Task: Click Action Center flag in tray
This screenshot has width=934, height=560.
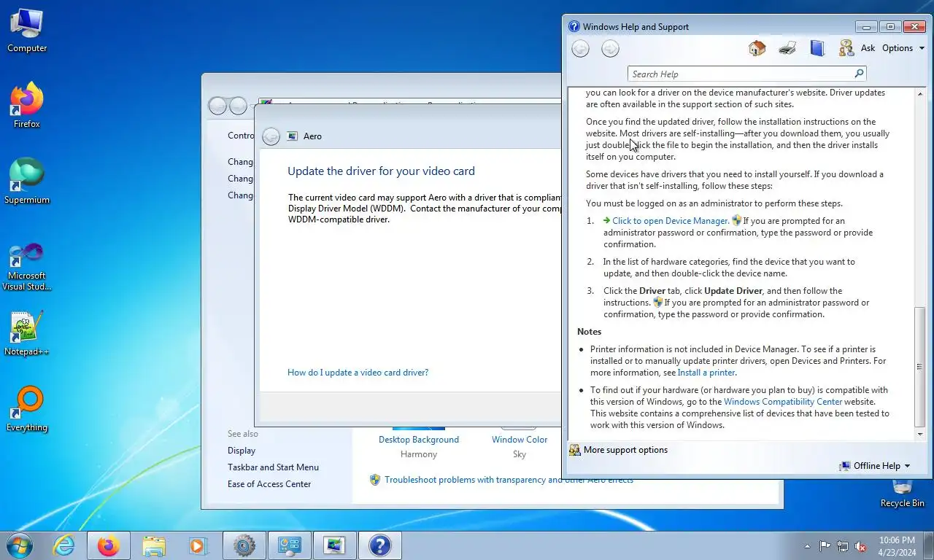Action: click(x=825, y=546)
